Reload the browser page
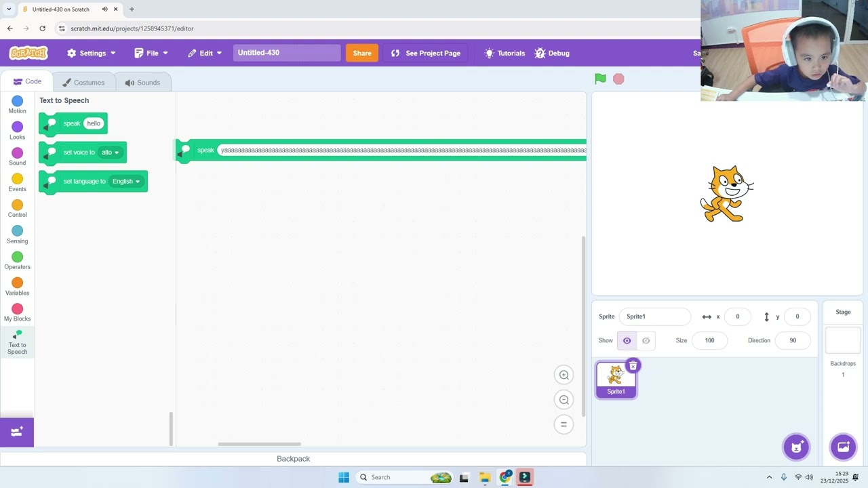 (42, 28)
